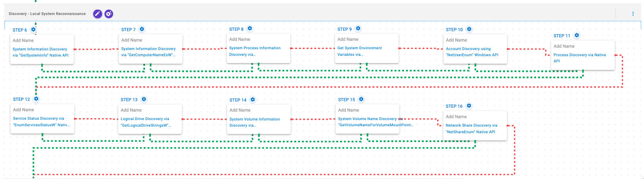Open the STEP 16 gear settings
The width and height of the screenshot is (644, 179).
click(x=469, y=106)
